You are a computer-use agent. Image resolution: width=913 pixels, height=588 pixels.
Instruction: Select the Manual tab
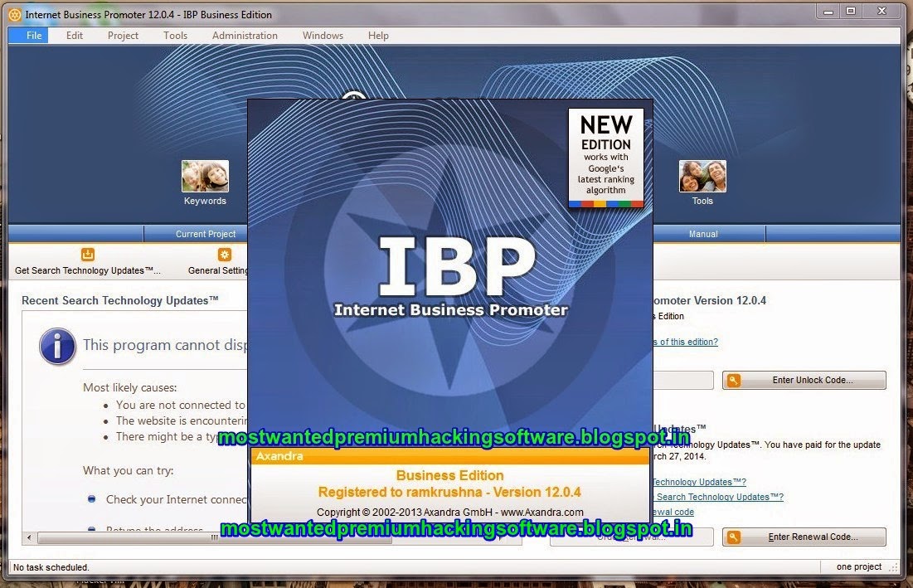click(703, 233)
